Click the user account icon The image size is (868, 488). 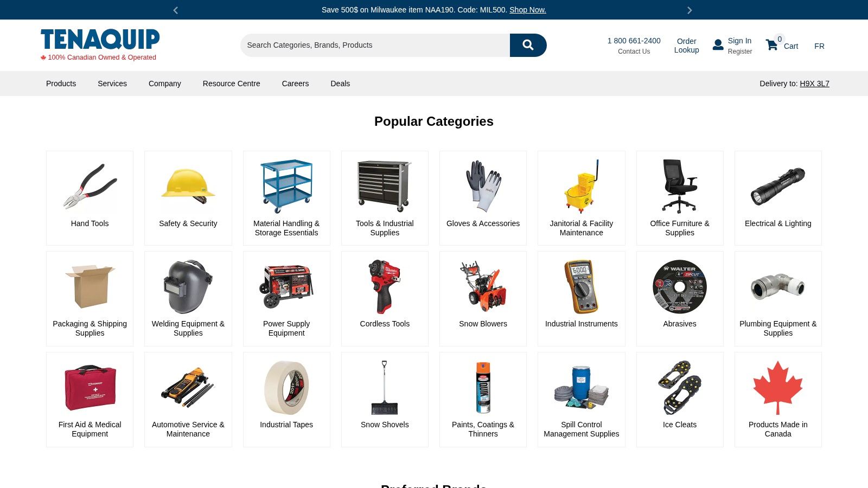(718, 45)
